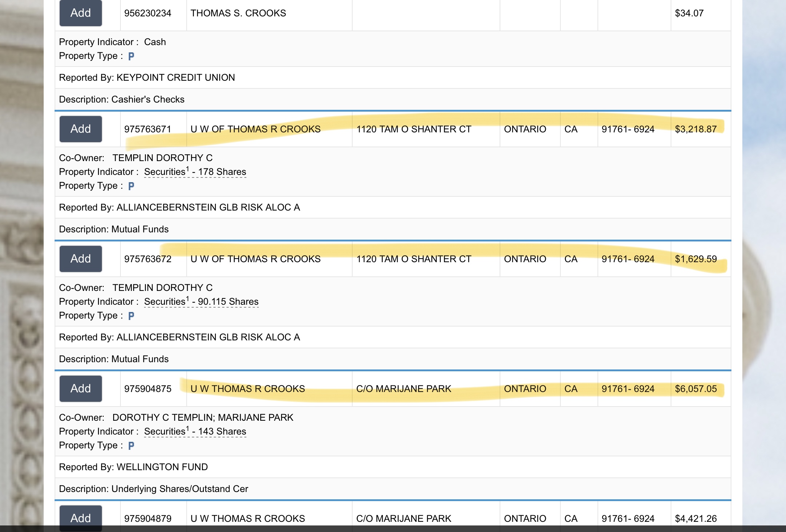786x532 pixels.
Task: Select C/O MARIJANE PARK address in row 975904875
Action: tap(404, 389)
